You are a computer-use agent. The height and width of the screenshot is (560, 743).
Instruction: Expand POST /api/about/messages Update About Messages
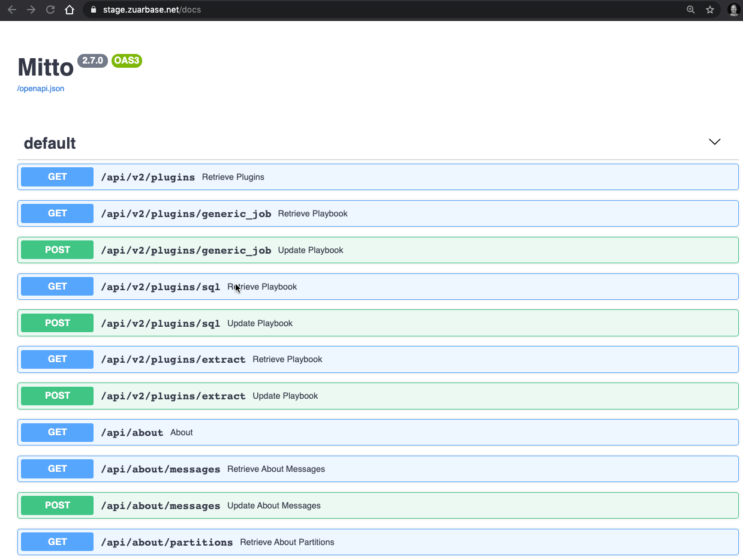point(378,505)
